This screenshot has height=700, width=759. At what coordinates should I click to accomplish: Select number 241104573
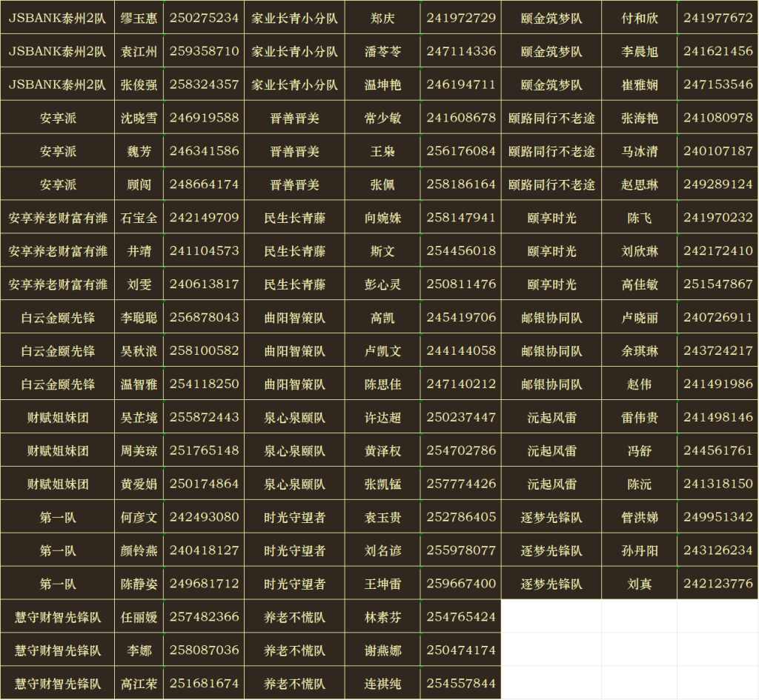[204, 251]
